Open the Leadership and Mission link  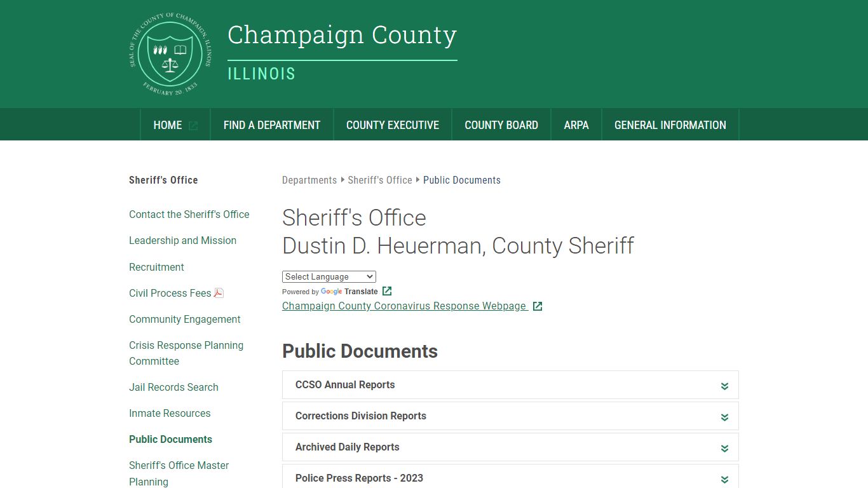pyautogui.click(x=182, y=240)
